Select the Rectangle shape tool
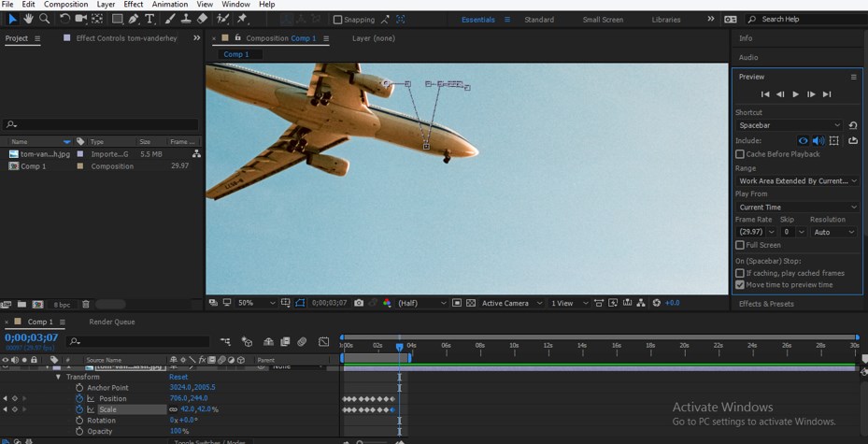Screen dimensions: 868x444 (118, 19)
